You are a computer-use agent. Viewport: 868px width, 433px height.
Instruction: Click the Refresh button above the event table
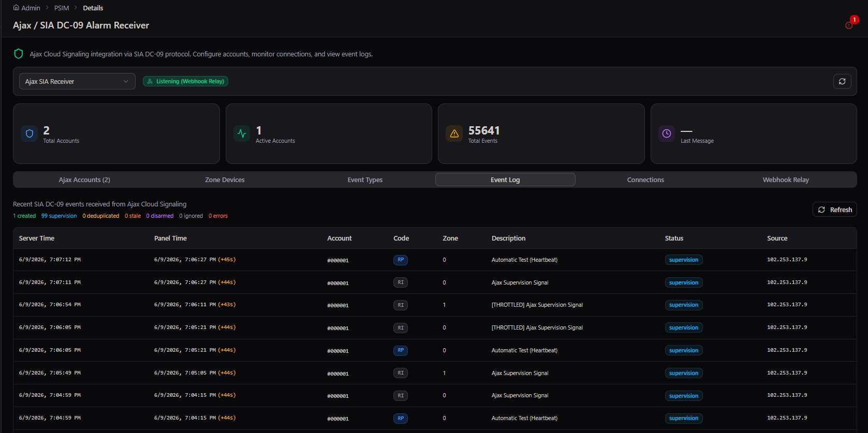pos(835,210)
